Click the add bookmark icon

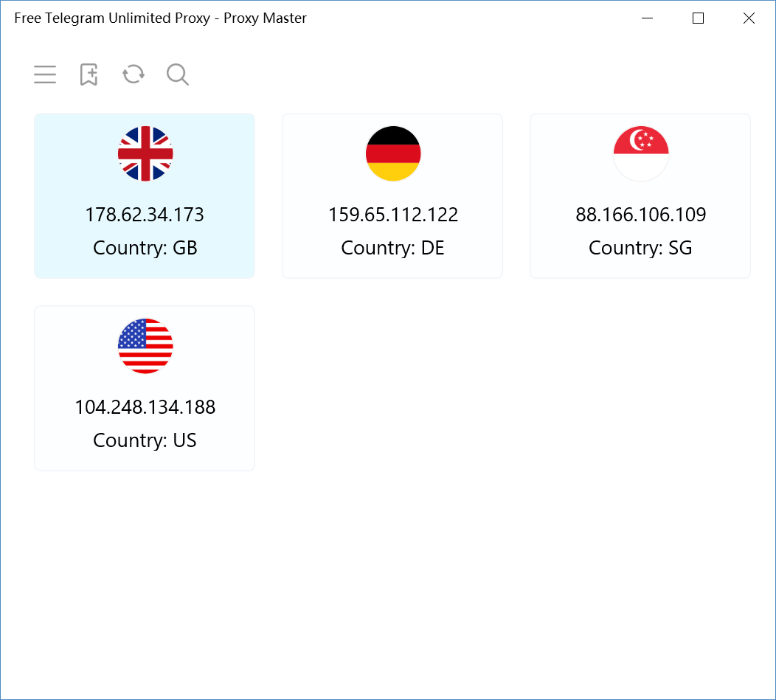tap(89, 74)
